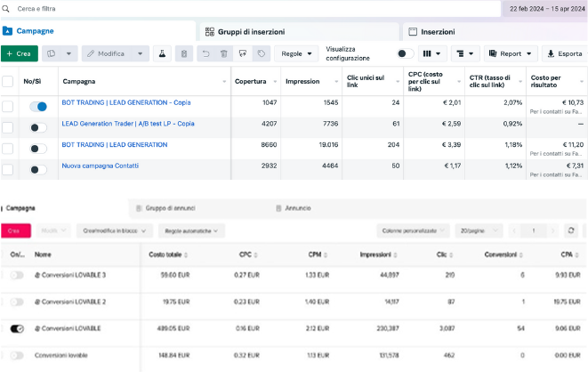The image size is (588, 372).
Task: Check the select-all checkbox in table header
Action: pos(8,82)
